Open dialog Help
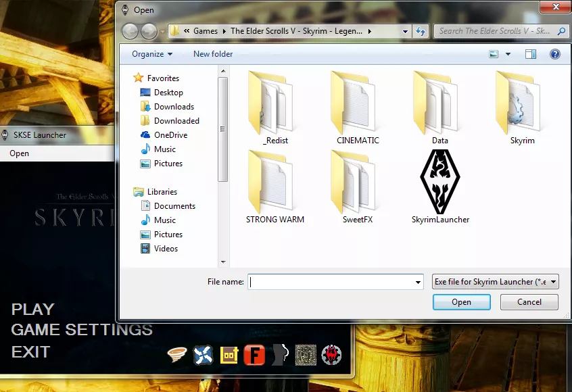 [x=555, y=54]
